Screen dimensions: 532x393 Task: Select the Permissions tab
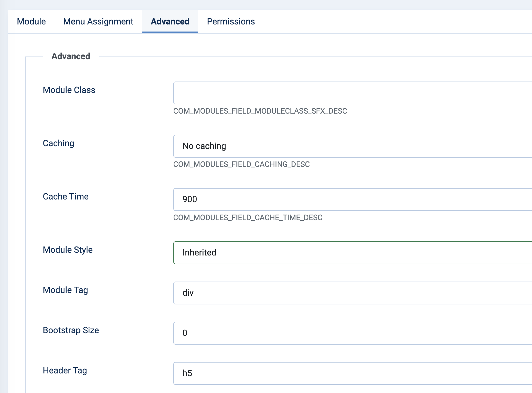coord(231,21)
